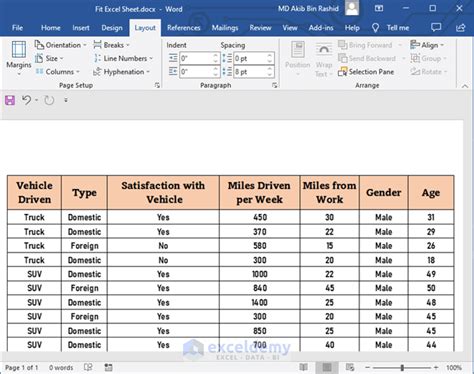Open the Help tab
This screenshot has width=474, height=374.
tap(352, 28)
